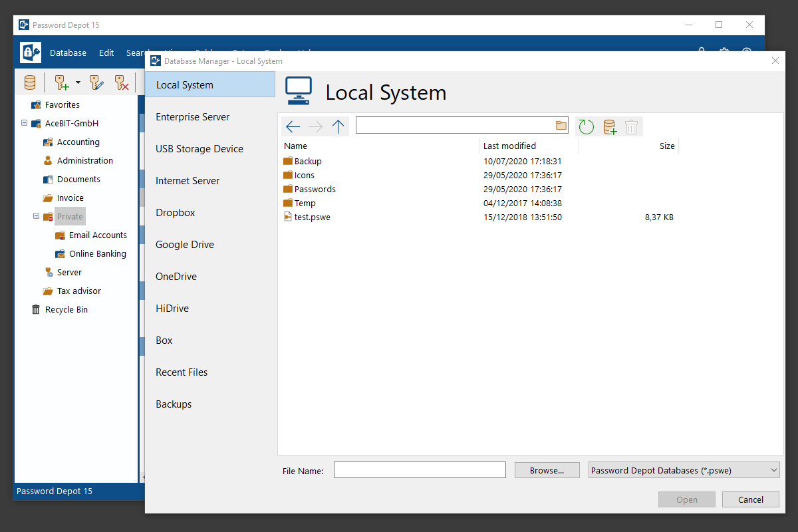Switch to Enterprise Server tab
The width and height of the screenshot is (798, 532).
(192, 117)
